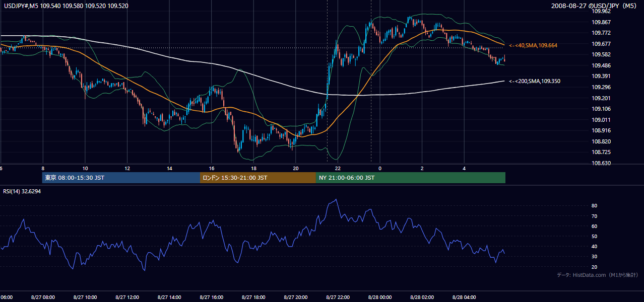The image size is (644, 302).
Task: Click the '8/27 14:00' bottom time label
Action: (x=169, y=297)
